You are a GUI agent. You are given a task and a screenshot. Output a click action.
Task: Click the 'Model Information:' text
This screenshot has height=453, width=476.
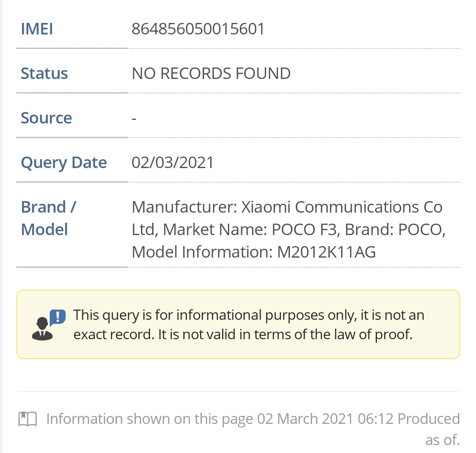coord(202,252)
